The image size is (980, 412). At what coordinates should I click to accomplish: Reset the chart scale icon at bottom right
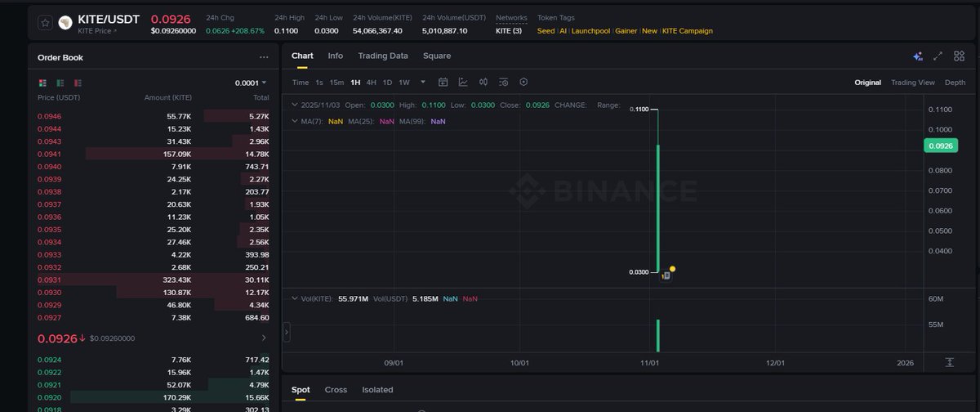click(x=950, y=362)
